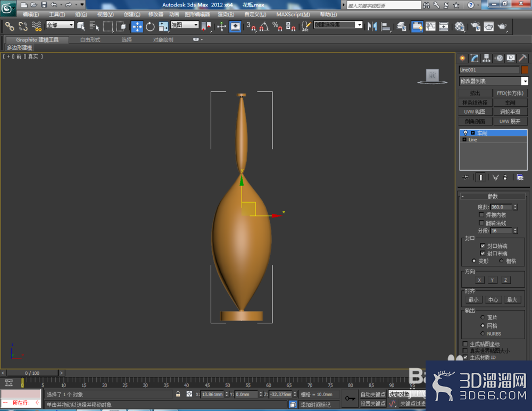Screen dimensions: 532x411
Task: Open Rendered Frame Window
Action: [489, 27]
